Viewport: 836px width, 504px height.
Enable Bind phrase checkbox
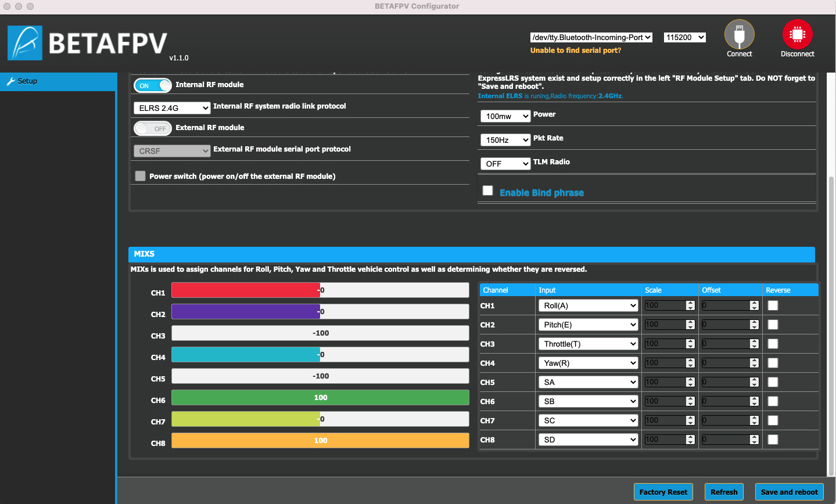pos(488,190)
